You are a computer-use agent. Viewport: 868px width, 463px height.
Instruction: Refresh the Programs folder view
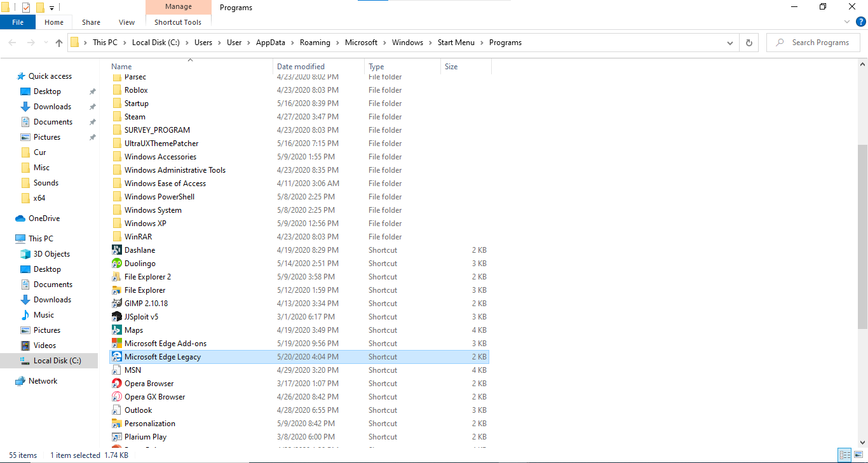pyautogui.click(x=749, y=43)
